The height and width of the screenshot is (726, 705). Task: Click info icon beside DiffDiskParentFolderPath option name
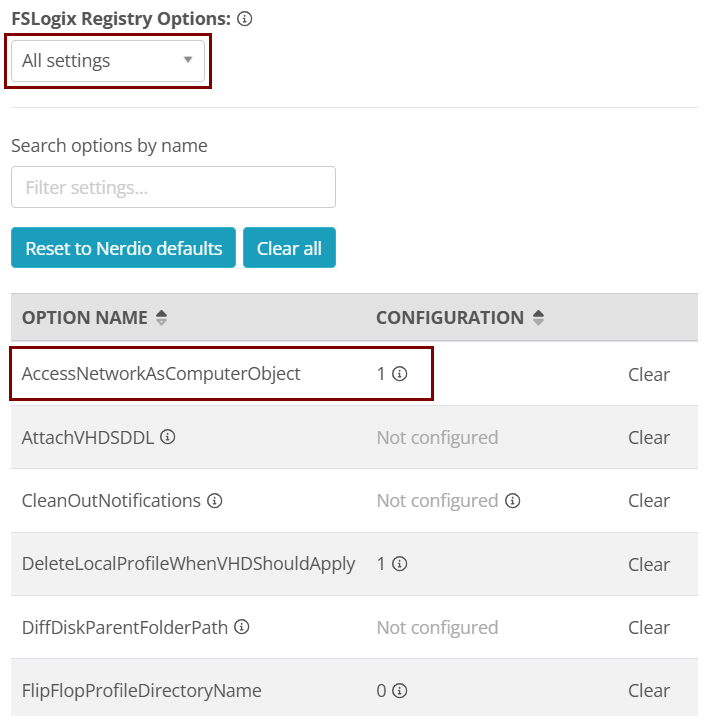[242, 627]
